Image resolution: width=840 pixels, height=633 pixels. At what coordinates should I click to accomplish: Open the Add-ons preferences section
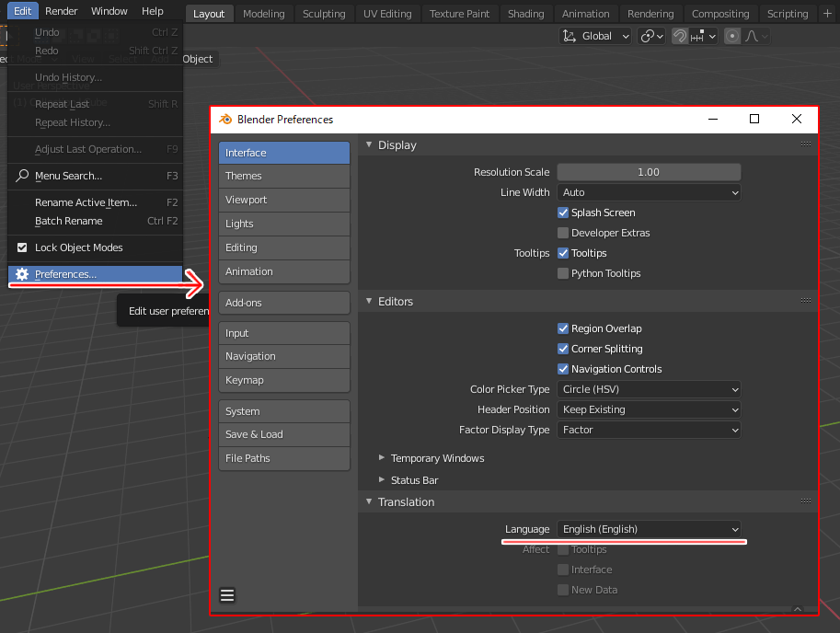pos(284,303)
